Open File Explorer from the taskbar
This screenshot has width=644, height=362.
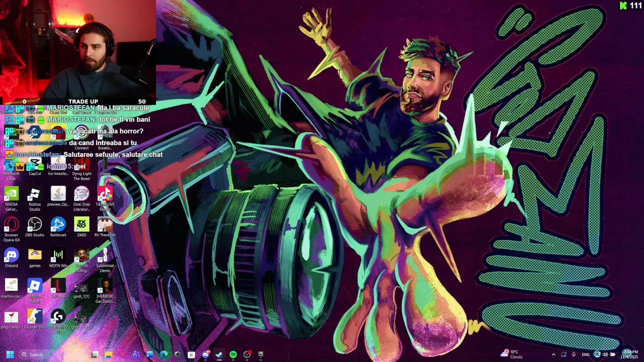(108, 354)
